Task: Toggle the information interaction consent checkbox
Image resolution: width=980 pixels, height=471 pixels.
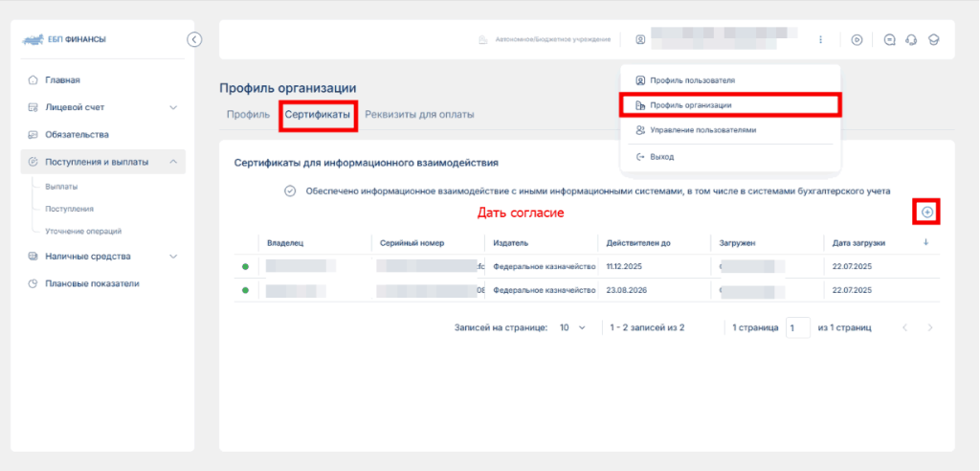Action: click(x=290, y=191)
